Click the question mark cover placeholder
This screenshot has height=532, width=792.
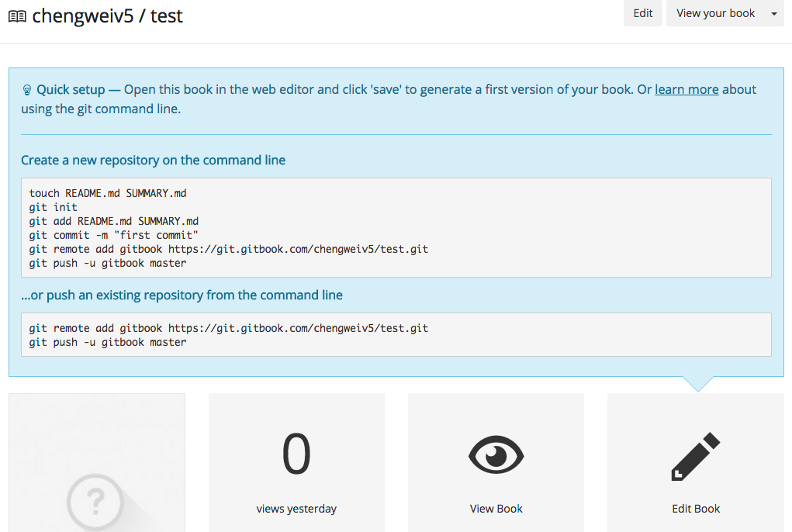click(x=96, y=500)
